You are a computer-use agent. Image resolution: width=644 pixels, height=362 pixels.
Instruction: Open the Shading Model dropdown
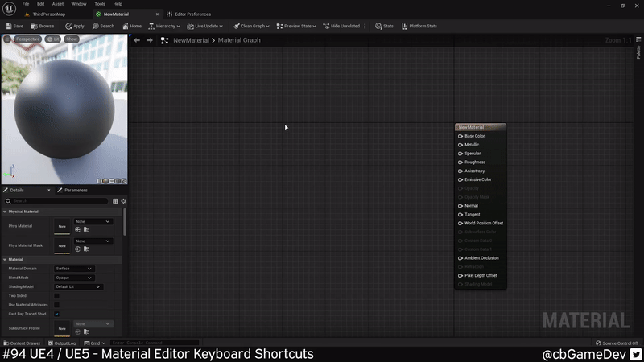[x=77, y=286]
